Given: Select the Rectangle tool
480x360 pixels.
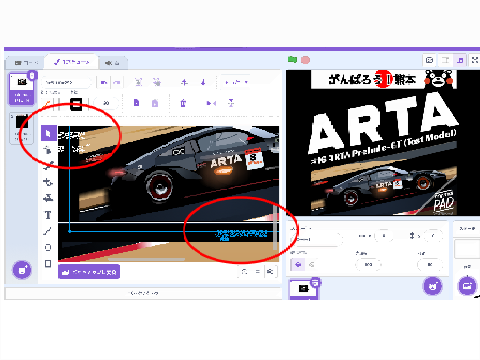Looking at the screenshot, I should pos(48,264).
